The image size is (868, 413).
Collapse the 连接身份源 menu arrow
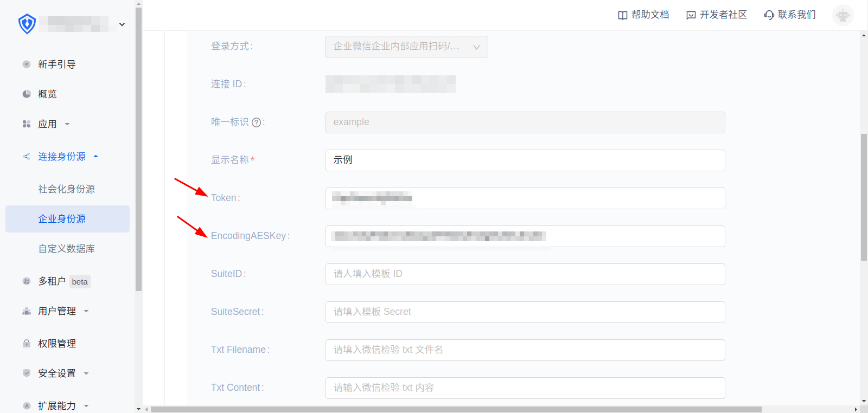(x=96, y=157)
